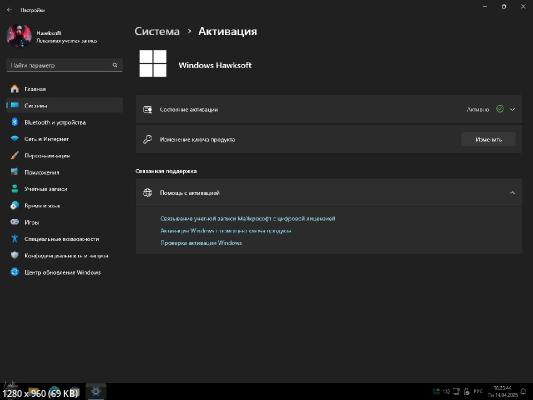Image resolution: width=533 pixels, height=400 pixels.
Task: Click the Изменить product key button
Action: coord(488,139)
